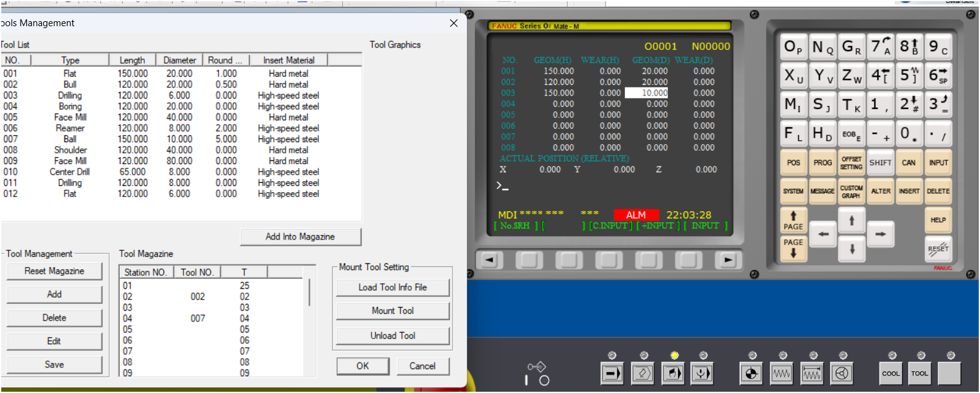Select the fourth mode key with the downward arrow
Viewport: 980px width, 393px height.
click(702, 374)
